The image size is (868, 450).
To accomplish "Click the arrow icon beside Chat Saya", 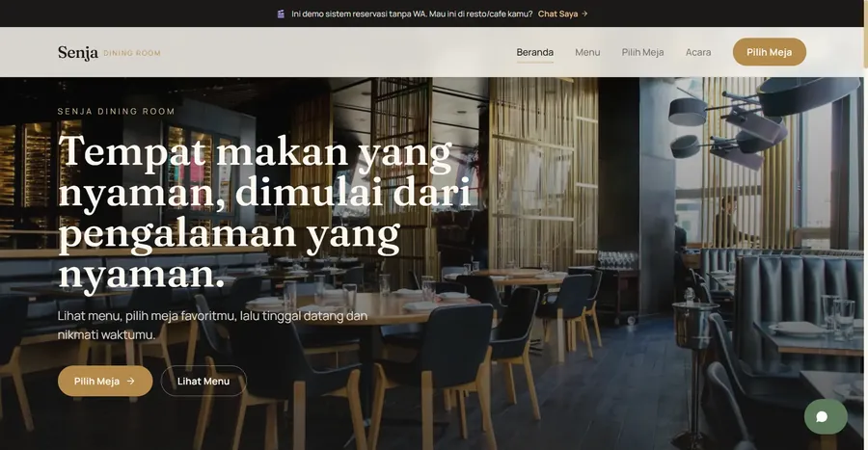I will 584,13.
